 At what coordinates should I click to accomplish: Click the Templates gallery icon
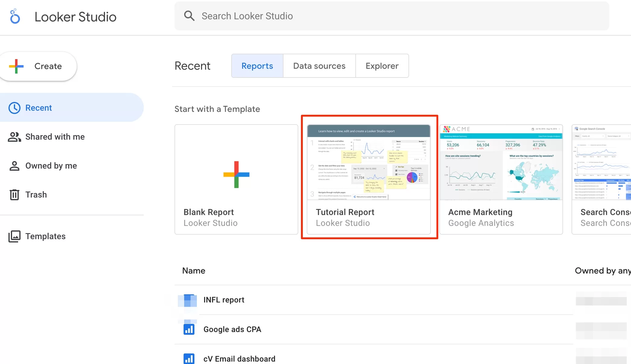14,236
